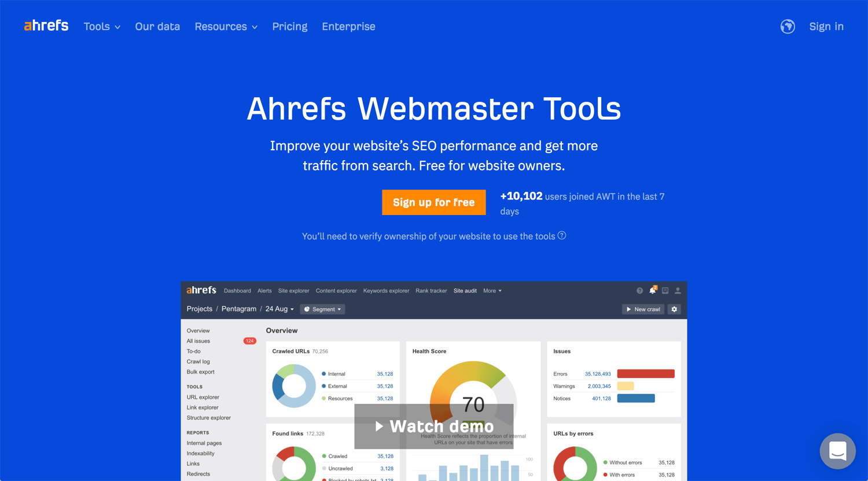Click the ahrefs logo inside the demo
Viewport: 868px width, 481px height.
tap(201, 290)
